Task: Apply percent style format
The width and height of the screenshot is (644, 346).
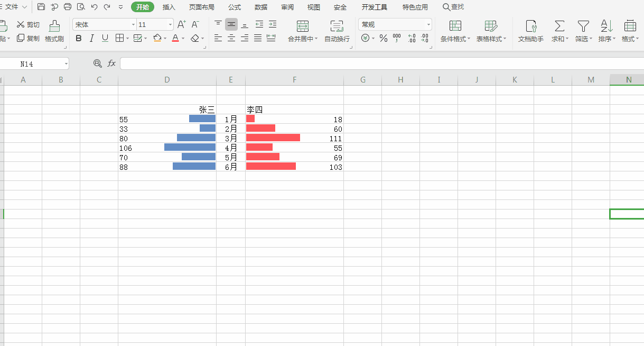Action: [x=384, y=38]
